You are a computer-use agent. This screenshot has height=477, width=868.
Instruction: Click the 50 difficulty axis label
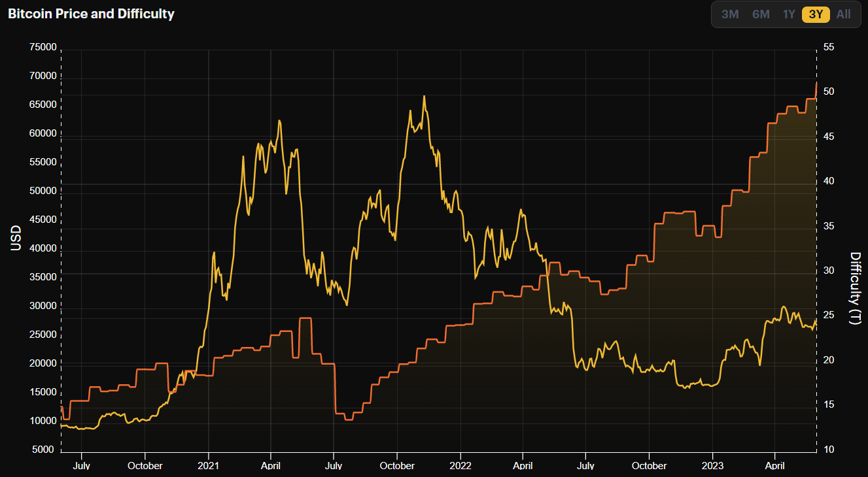[x=828, y=92]
